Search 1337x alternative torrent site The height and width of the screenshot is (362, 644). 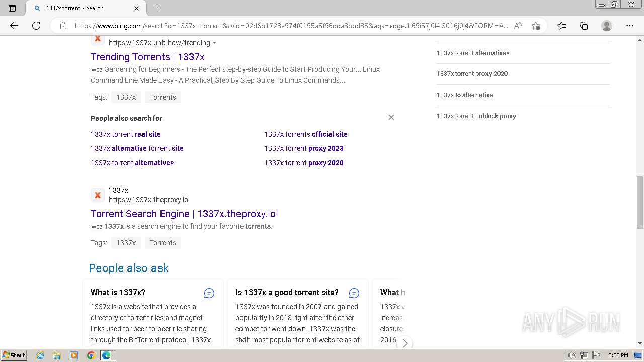tap(137, 148)
